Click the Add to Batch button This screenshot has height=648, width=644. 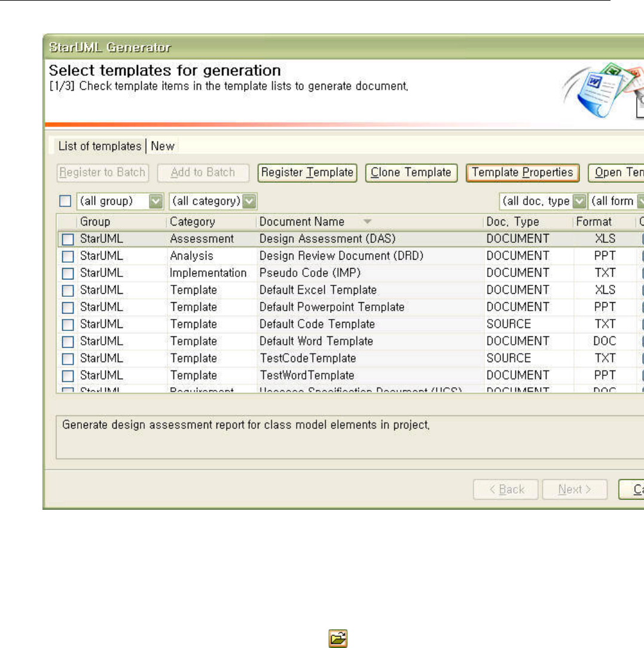pos(203,172)
